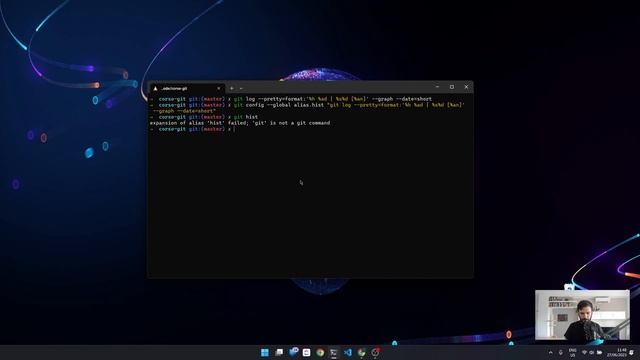Click the microphone icon in system tray
This screenshot has width=640, height=360.
[x=561, y=353]
